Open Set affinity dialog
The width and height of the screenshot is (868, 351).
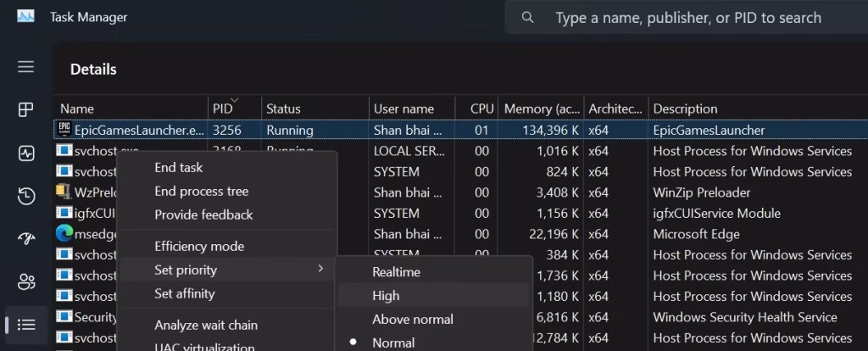click(x=184, y=293)
